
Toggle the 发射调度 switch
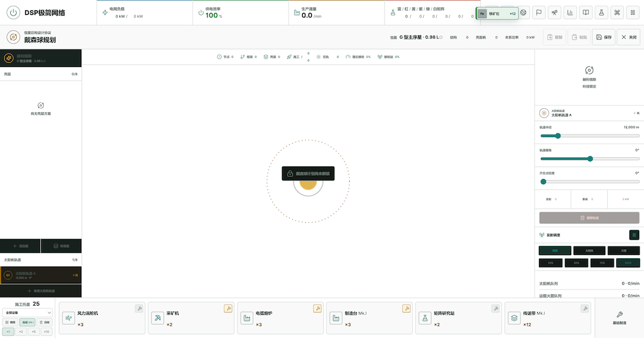[634, 235]
